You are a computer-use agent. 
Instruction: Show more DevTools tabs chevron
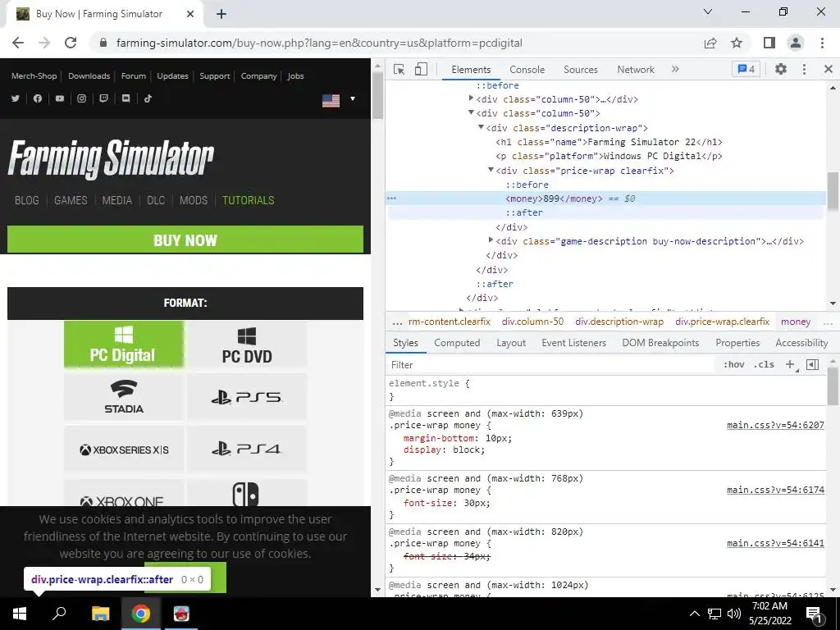(x=675, y=69)
